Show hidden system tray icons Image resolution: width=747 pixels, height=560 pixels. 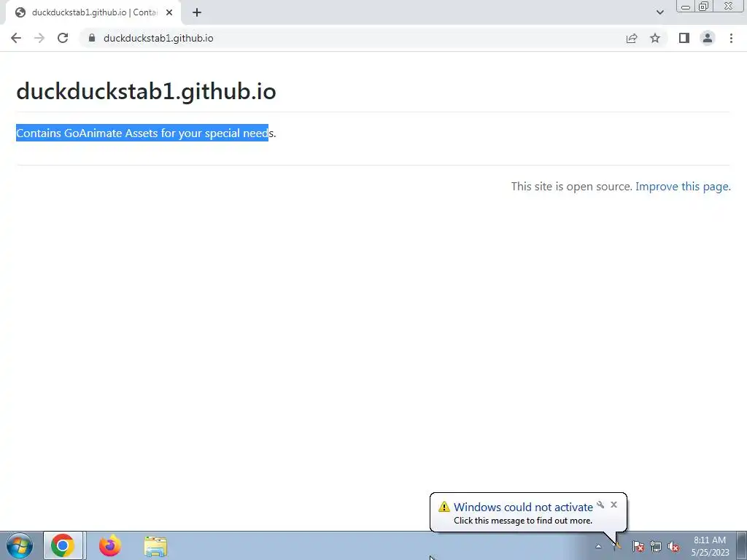598,546
